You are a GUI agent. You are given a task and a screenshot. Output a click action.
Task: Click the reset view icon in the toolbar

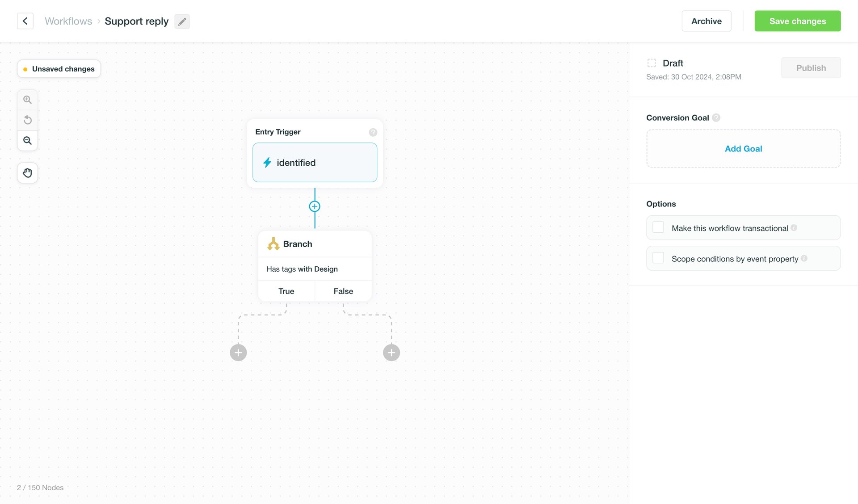pyautogui.click(x=27, y=120)
